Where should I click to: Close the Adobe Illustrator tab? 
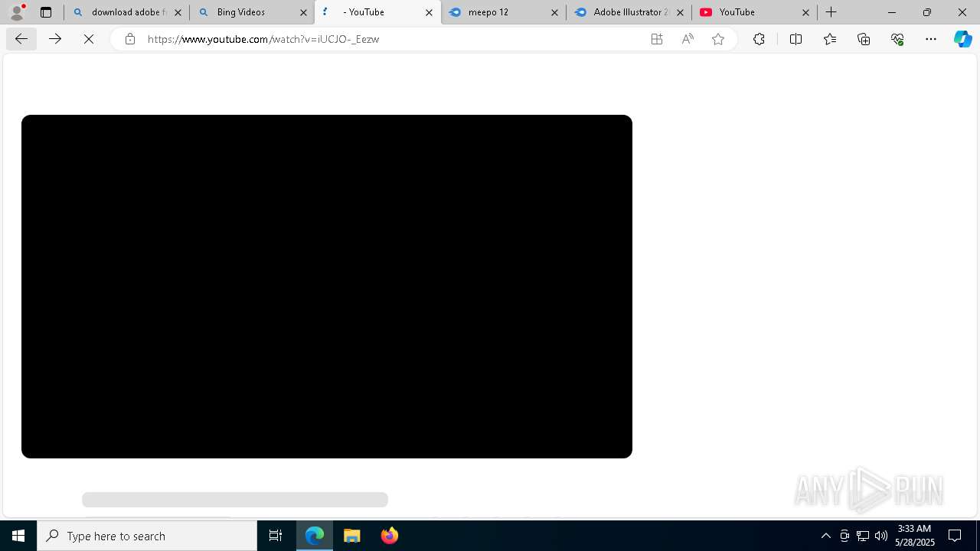point(680,12)
